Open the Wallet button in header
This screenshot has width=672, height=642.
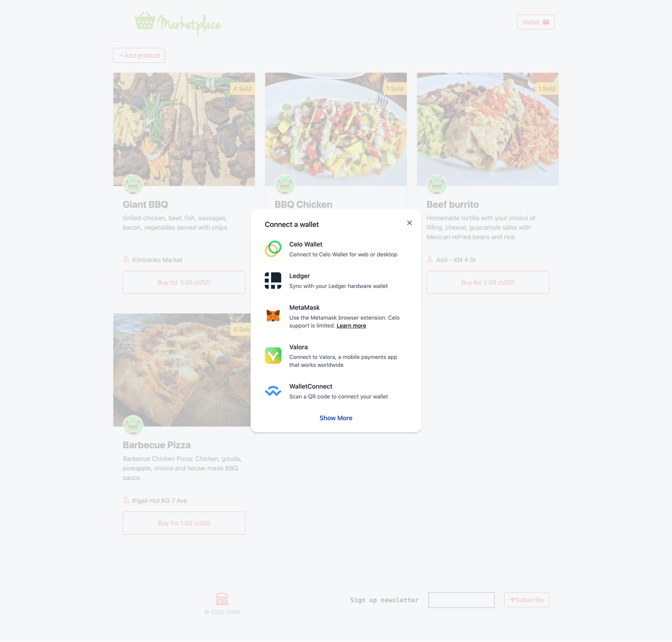[x=535, y=22]
